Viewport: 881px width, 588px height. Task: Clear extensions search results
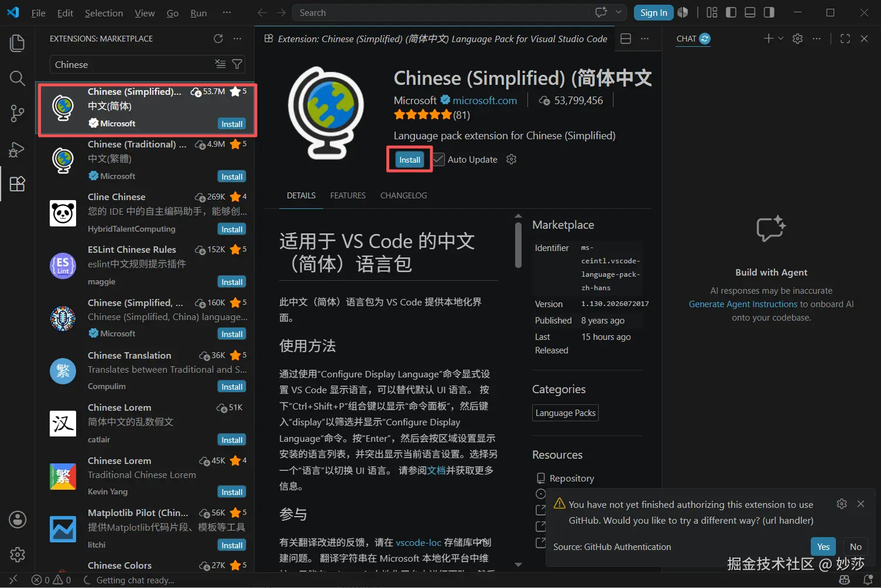pos(220,64)
